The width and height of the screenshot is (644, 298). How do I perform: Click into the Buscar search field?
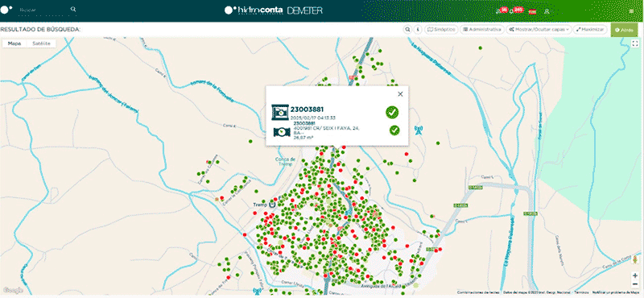click(x=43, y=9)
